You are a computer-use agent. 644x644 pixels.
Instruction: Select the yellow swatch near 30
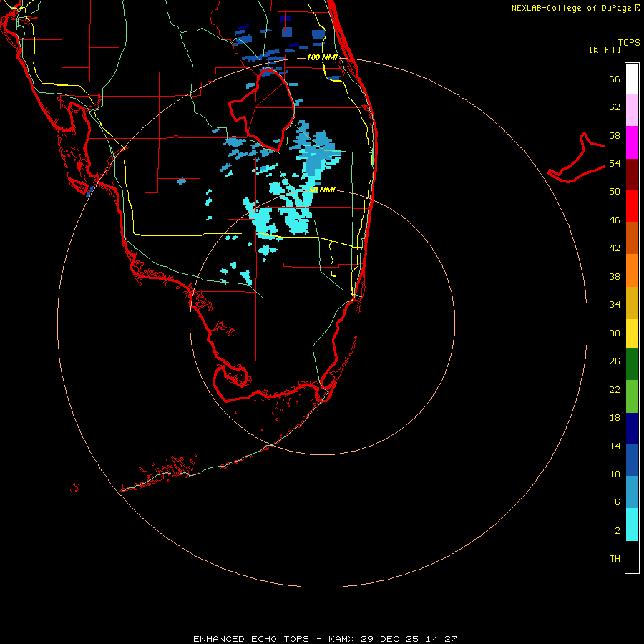click(632, 333)
